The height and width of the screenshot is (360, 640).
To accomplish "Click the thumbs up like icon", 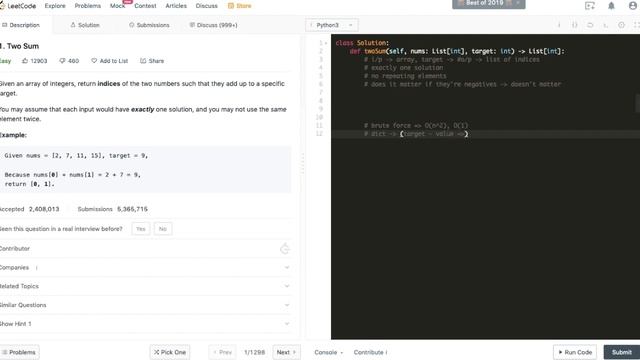I will point(25,61).
